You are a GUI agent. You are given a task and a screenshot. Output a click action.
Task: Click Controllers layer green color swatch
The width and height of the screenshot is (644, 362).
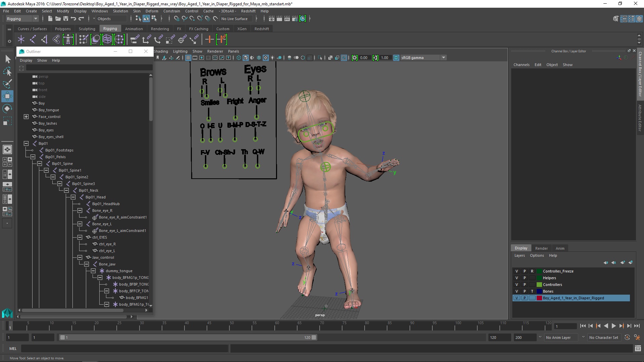point(539,285)
